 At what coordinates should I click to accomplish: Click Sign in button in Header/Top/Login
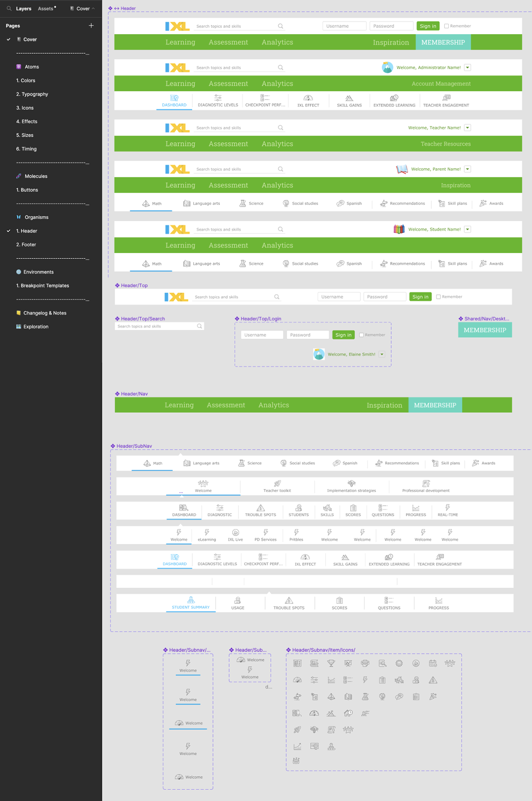pos(343,335)
